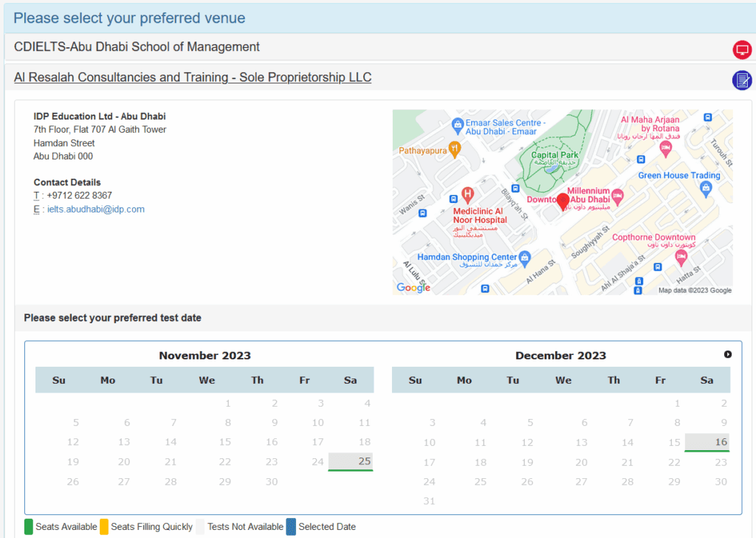Select December 16 test date
The image size is (756, 538).
pyautogui.click(x=707, y=443)
